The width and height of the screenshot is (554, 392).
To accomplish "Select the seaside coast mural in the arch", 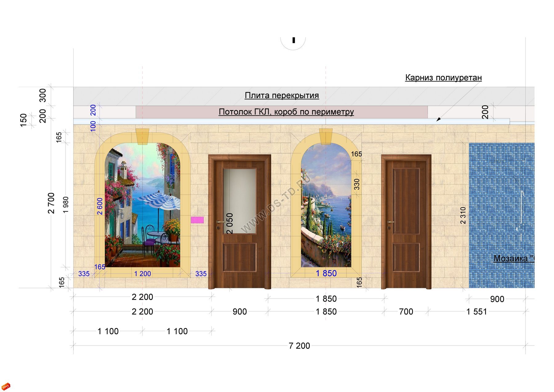I will (326, 205).
